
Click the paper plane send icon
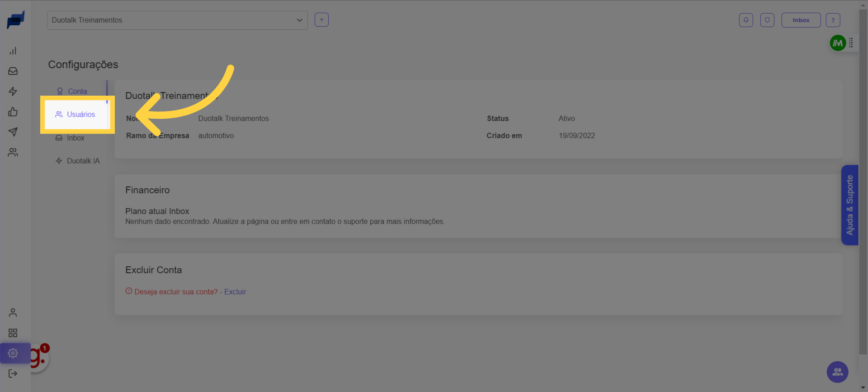click(x=13, y=132)
